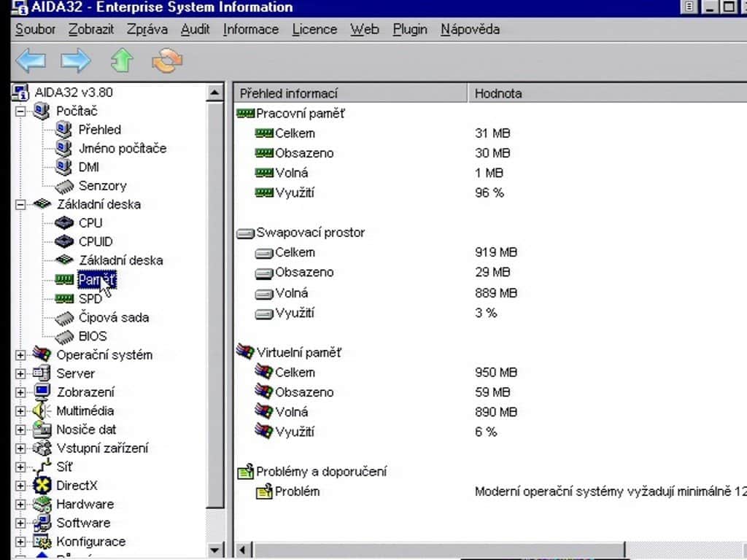Click the Nosiče dat drive icon
The width and height of the screenshot is (747, 560).
pos(42,429)
